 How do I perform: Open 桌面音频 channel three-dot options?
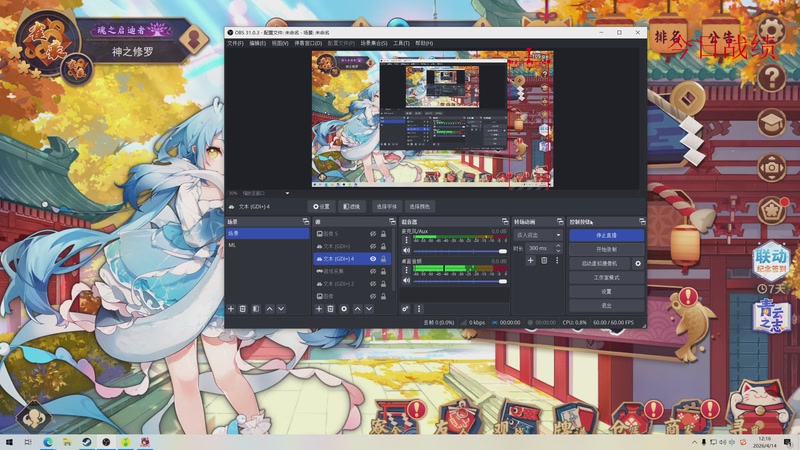click(406, 270)
